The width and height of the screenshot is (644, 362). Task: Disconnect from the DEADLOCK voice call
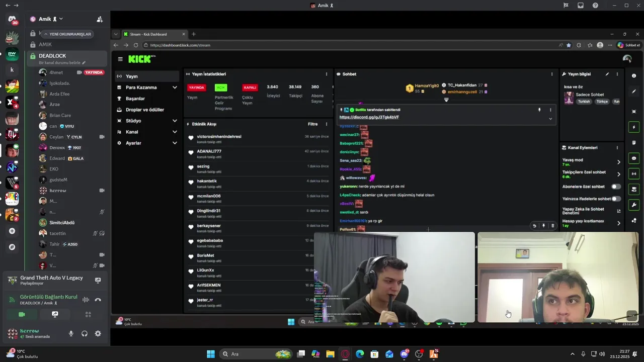click(98, 300)
